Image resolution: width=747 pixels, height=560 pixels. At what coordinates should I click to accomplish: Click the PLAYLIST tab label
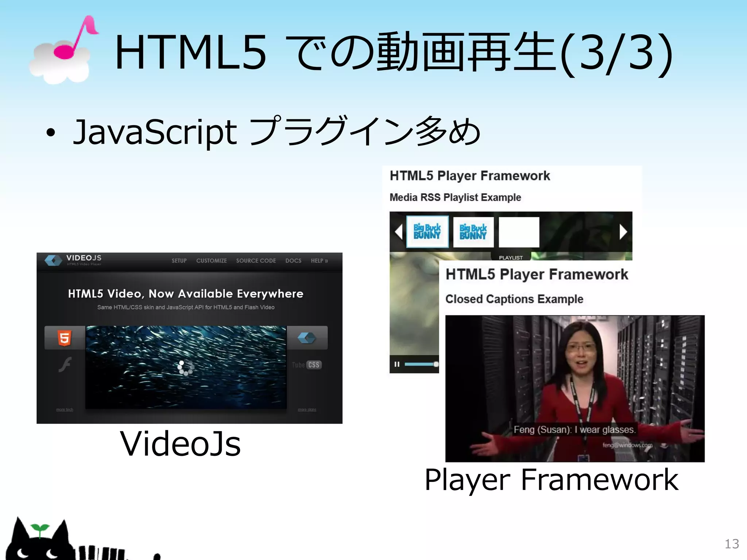tap(511, 257)
